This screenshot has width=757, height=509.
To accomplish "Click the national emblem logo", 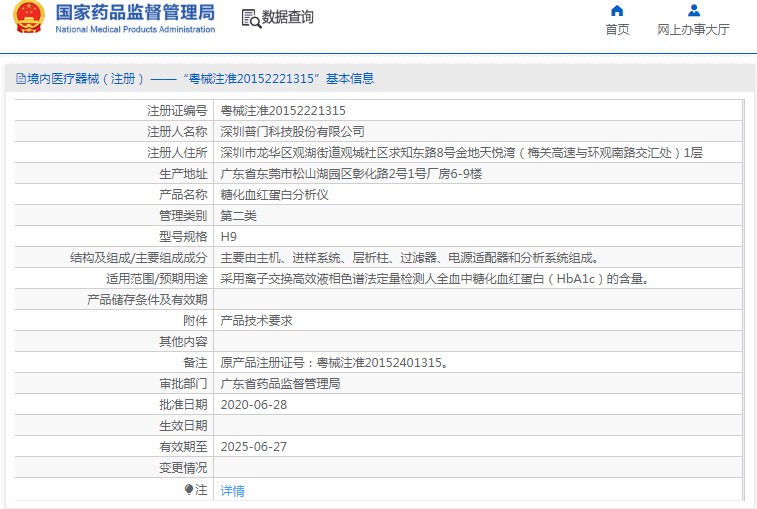I will pos(29,17).
